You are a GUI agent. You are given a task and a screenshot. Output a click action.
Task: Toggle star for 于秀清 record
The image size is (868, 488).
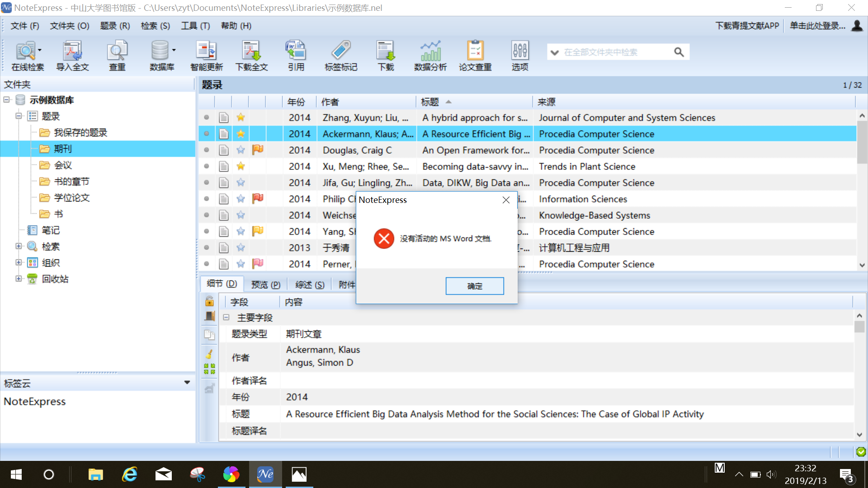[241, 248]
